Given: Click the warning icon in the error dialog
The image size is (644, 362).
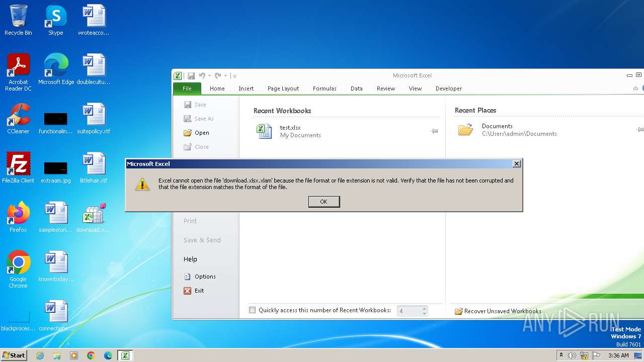Looking at the screenshot, I should pos(142,184).
